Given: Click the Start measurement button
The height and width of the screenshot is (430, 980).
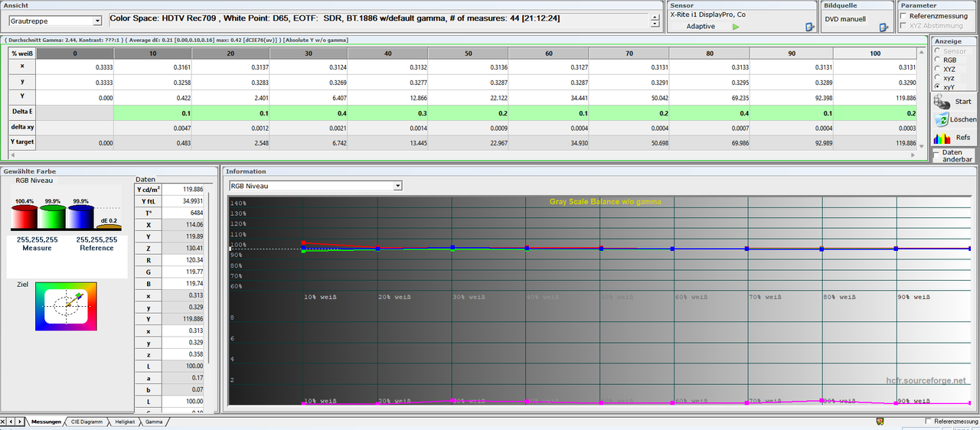Looking at the screenshot, I should (x=954, y=102).
